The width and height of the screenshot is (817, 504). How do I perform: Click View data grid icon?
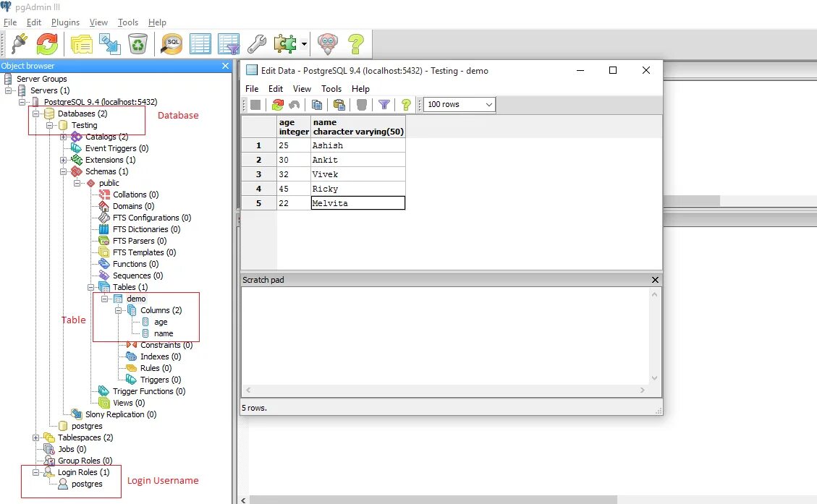[200, 44]
